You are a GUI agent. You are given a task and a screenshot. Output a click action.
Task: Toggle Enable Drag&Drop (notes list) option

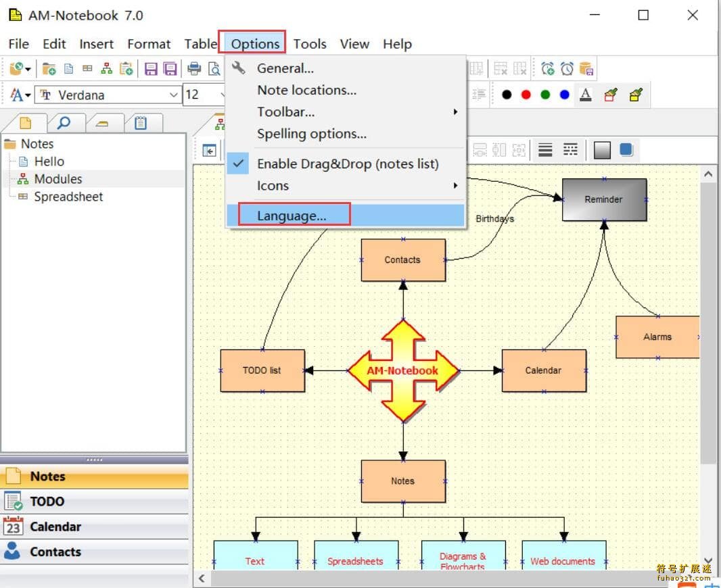pos(346,164)
